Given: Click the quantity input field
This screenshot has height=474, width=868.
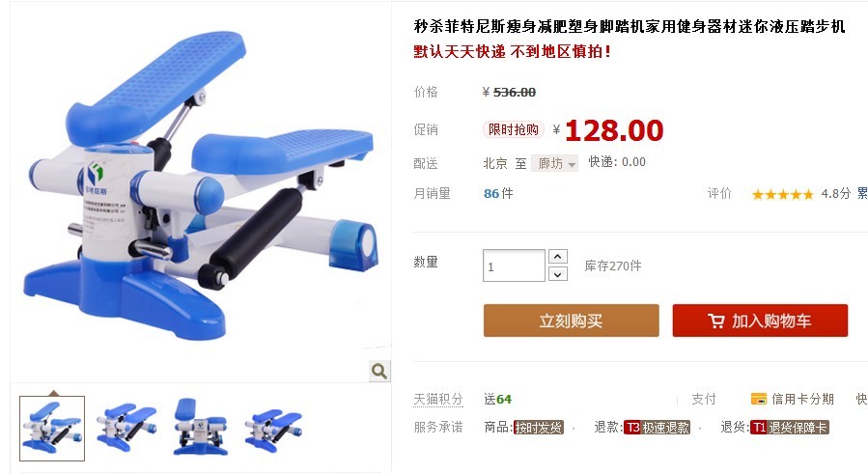Looking at the screenshot, I should (x=514, y=265).
